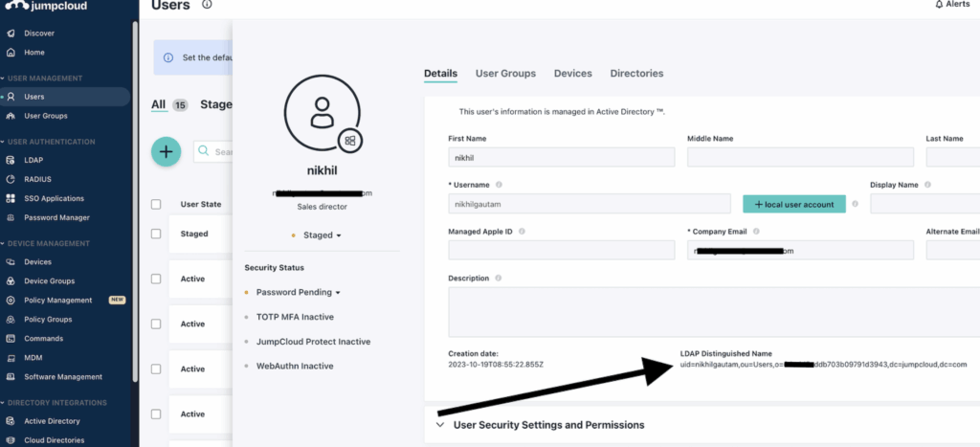Open Commands in sidebar
This screenshot has width=980, height=447.
(x=43, y=338)
